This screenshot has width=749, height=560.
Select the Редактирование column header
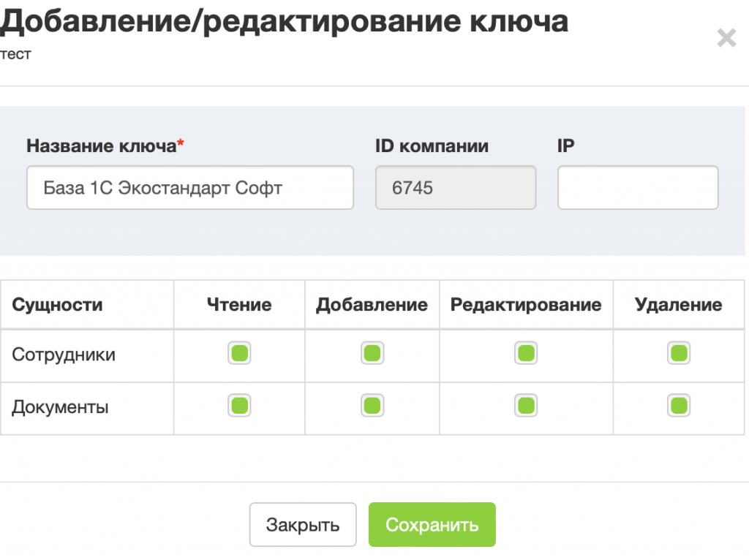point(526,305)
